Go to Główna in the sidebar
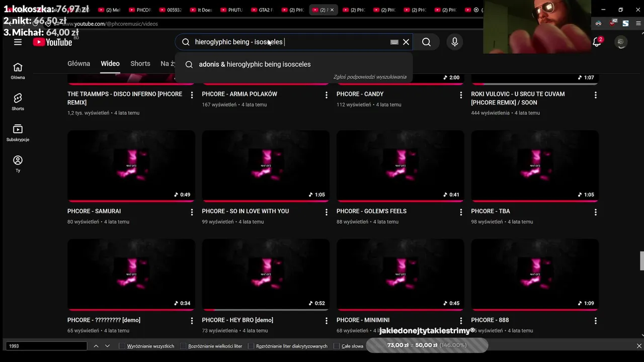The width and height of the screenshot is (644, 362). [18, 71]
